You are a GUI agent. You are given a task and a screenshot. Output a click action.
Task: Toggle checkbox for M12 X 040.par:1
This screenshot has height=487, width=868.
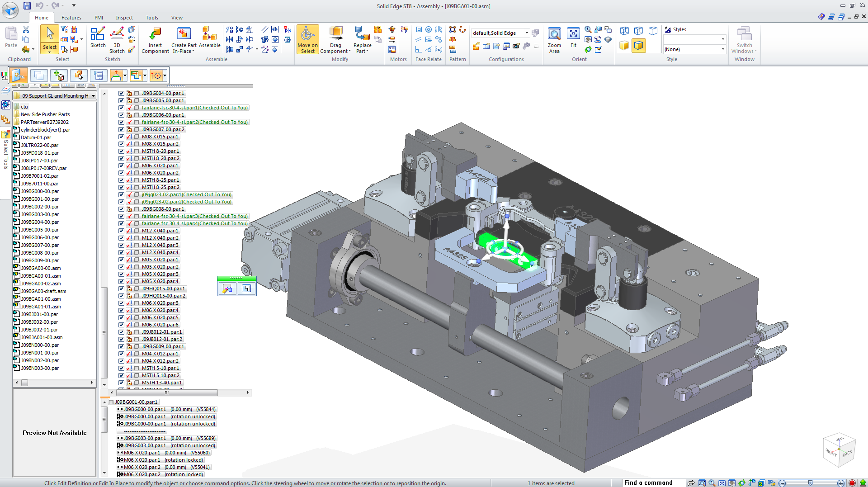pos(121,231)
